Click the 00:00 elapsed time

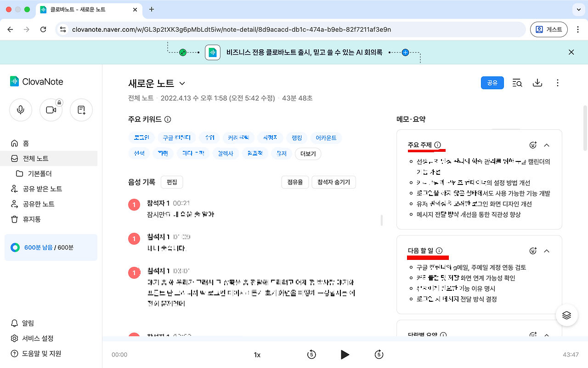coord(119,355)
